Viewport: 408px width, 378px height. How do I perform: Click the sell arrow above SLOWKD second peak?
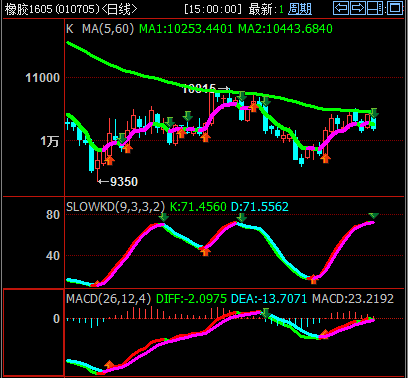click(x=241, y=217)
